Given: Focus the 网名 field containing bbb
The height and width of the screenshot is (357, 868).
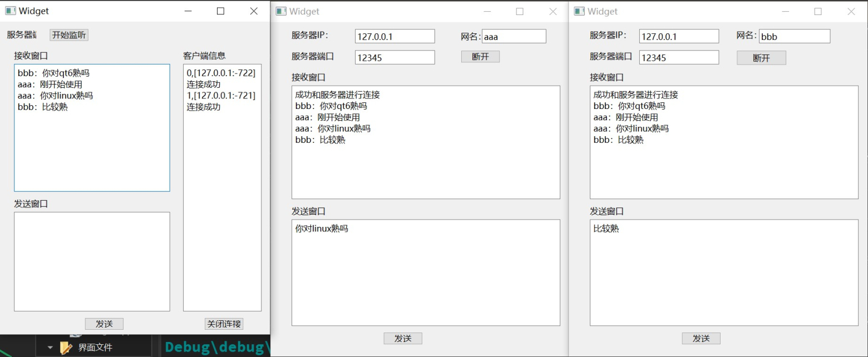Looking at the screenshot, I should click(x=794, y=37).
